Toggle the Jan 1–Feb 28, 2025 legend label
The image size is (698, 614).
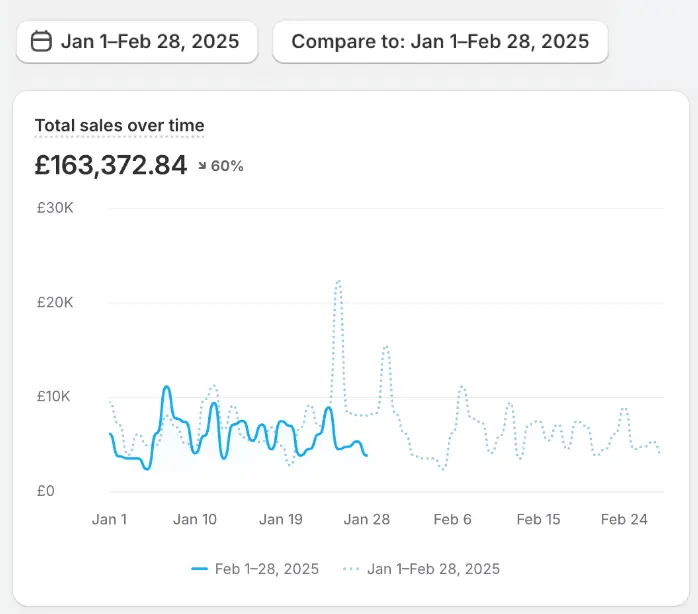tap(433, 569)
